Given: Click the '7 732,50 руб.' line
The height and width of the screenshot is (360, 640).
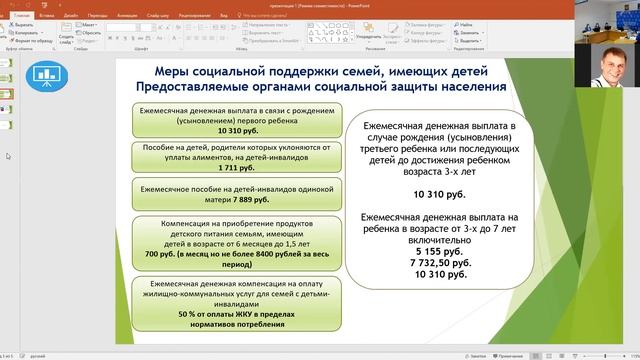Looking at the screenshot, I should coord(440,263).
